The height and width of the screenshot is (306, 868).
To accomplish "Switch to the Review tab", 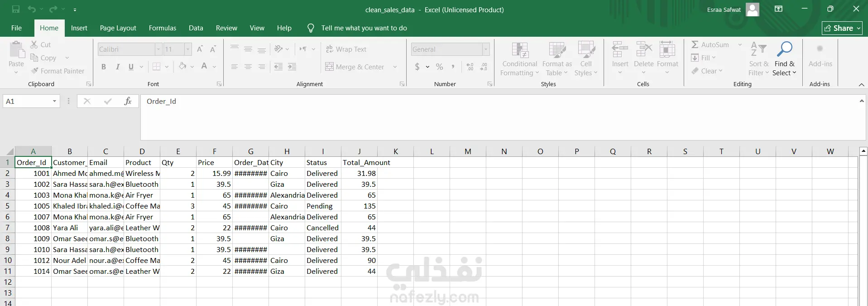I will click(x=226, y=28).
